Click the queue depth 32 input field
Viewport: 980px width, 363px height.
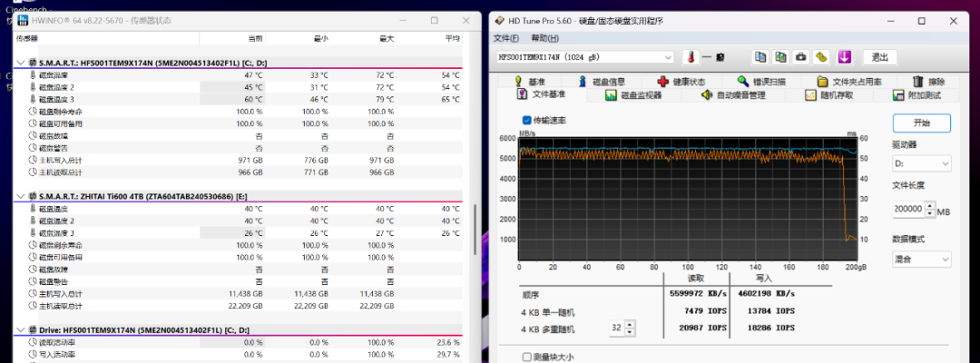click(617, 328)
